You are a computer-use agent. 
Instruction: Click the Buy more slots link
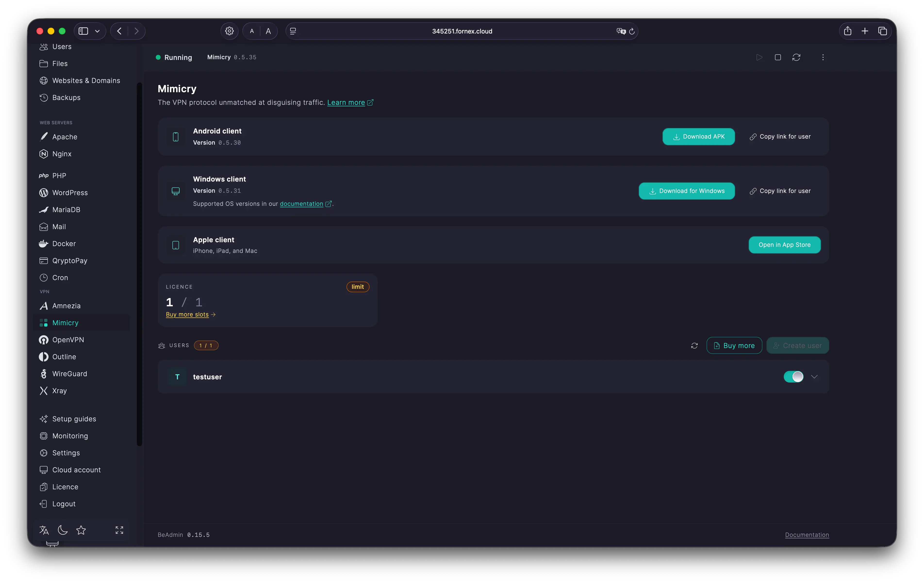pyautogui.click(x=187, y=314)
